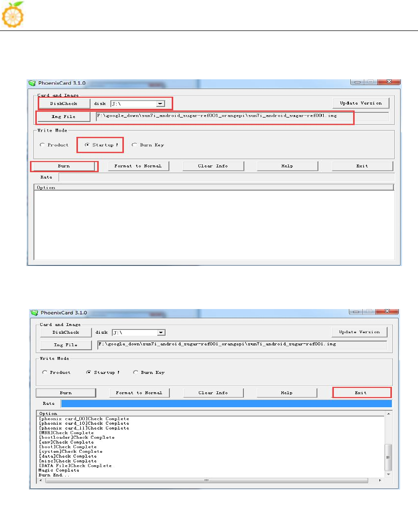Click Help button in the upper window

pyautogui.click(x=287, y=166)
